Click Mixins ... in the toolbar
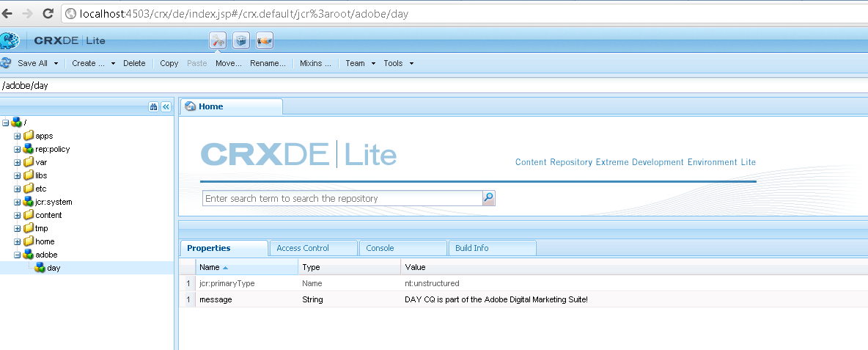Image resolution: width=868 pixels, height=350 pixels. pos(315,63)
